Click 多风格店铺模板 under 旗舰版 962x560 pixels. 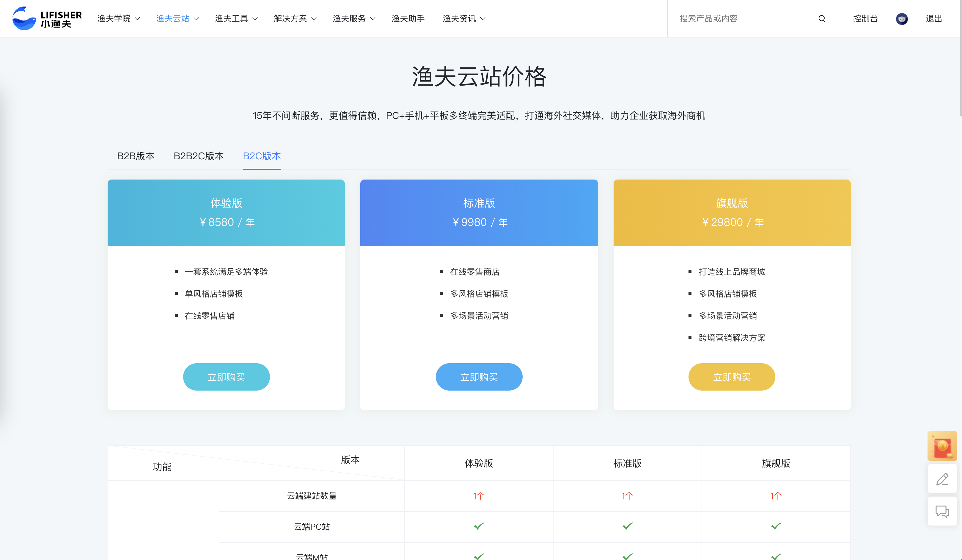click(728, 294)
